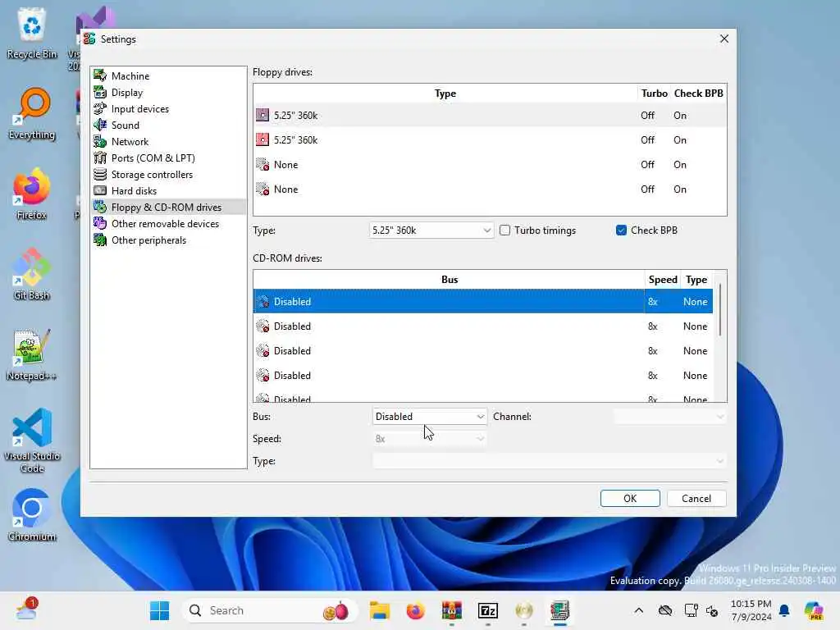Select the second 5.25" 360k floppy drive
Image resolution: width=840 pixels, height=630 pixels.
point(490,139)
